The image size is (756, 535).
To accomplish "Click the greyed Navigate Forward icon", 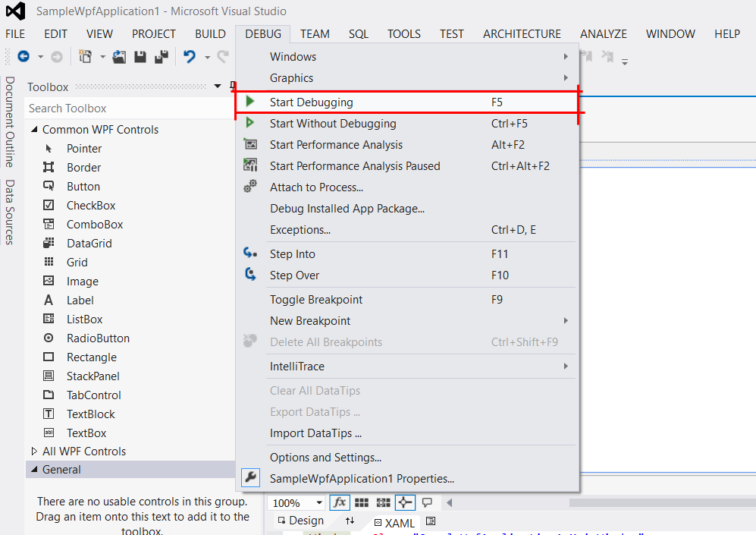I will [57, 57].
